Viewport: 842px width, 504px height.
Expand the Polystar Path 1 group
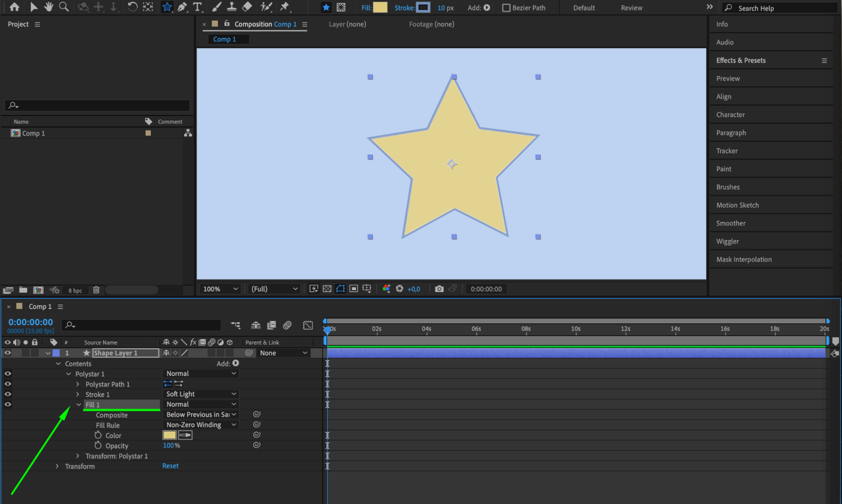pyautogui.click(x=78, y=384)
